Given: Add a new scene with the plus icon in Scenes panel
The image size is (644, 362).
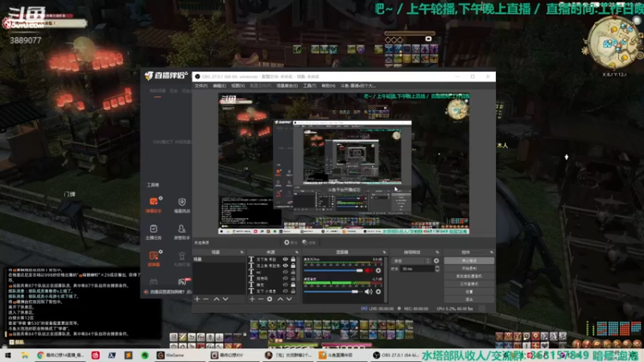Looking at the screenshot, I should (197, 298).
